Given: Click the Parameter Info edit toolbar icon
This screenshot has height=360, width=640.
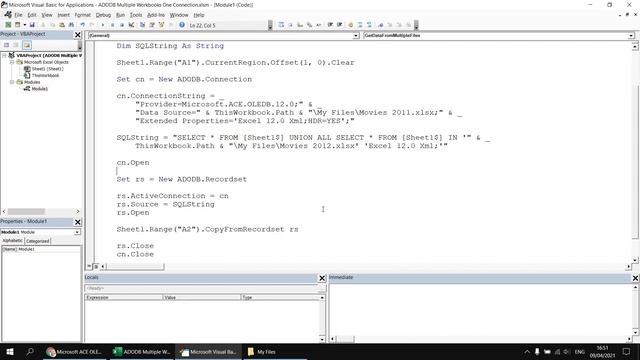Looking at the screenshot, I should (x=309, y=25).
